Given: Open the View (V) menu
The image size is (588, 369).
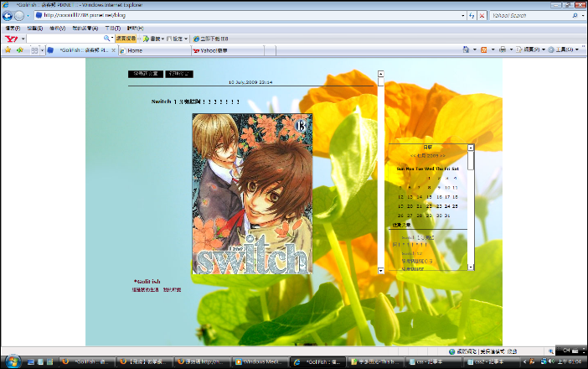Looking at the screenshot, I should coord(57,29).
